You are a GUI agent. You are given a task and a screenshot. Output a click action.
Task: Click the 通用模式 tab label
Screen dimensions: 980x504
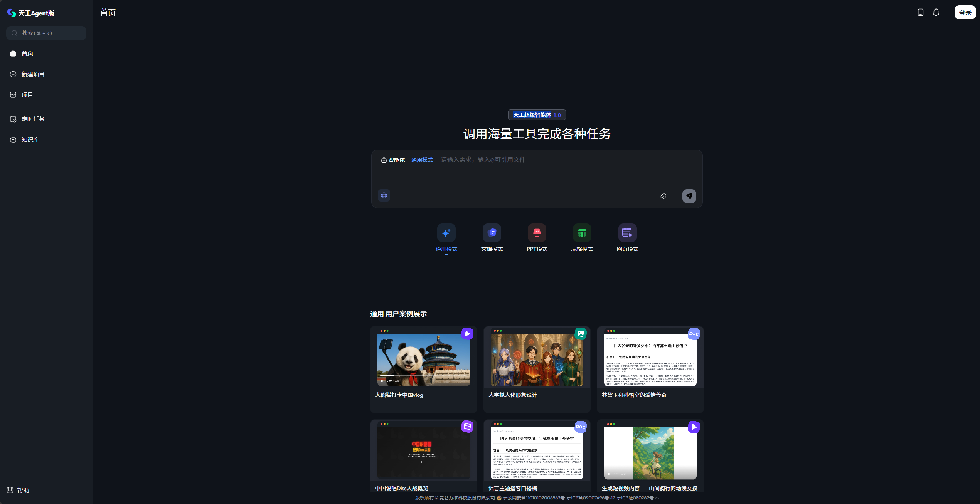pos(446,249)
